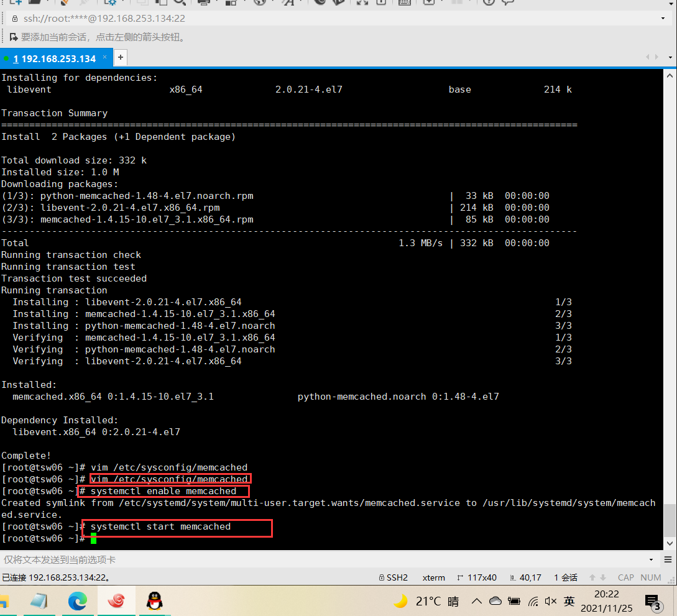Viewport: 677px width, 616px height.
Task: Click 'Total download size: 332 k' text
Action: coord(74,160)
